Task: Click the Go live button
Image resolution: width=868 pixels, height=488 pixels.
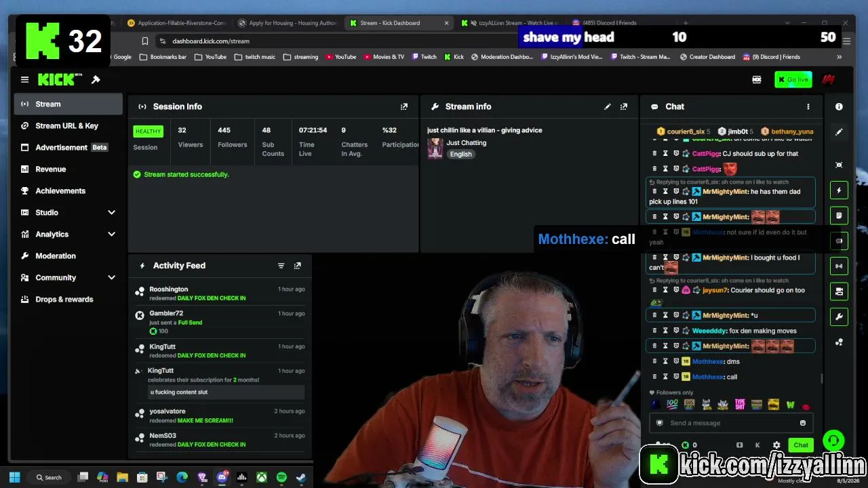Action: (793, 79)
